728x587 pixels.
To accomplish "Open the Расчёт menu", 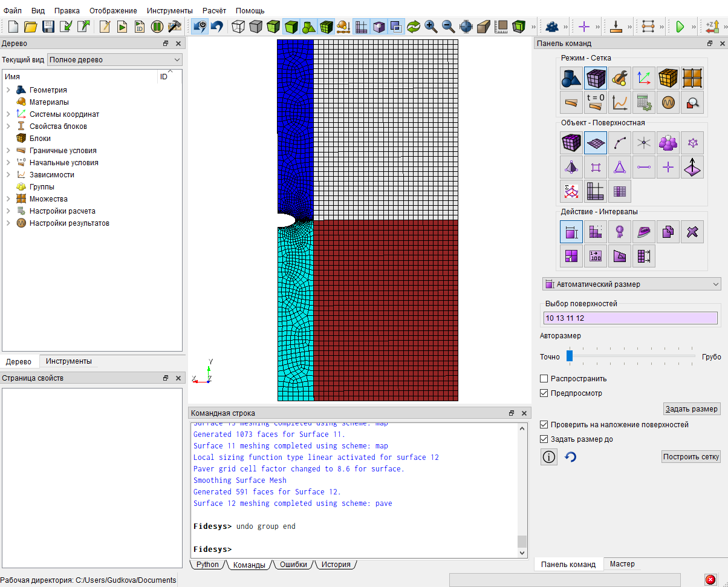I will pos(214,10).
